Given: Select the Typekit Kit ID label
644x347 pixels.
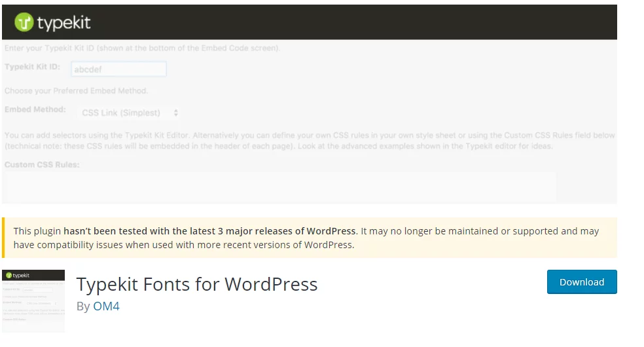Looking at the screenshot, I should (32, 67).
